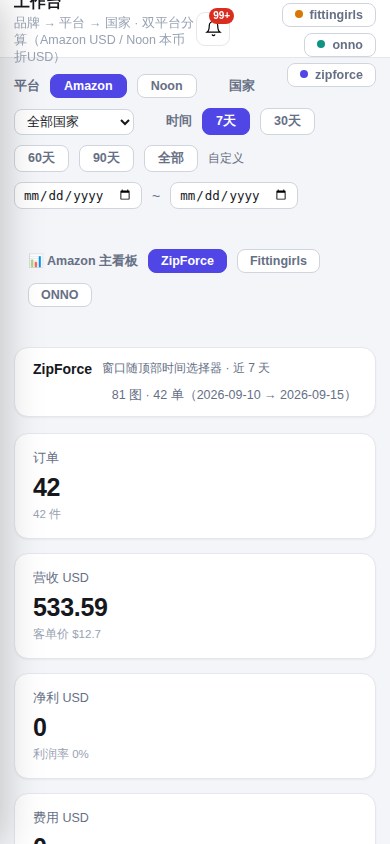Image resolution: width=390 pixels, height=844 pixels.
Task: Click the orange dot on fittingirls chip
Action: coord(299,15)
